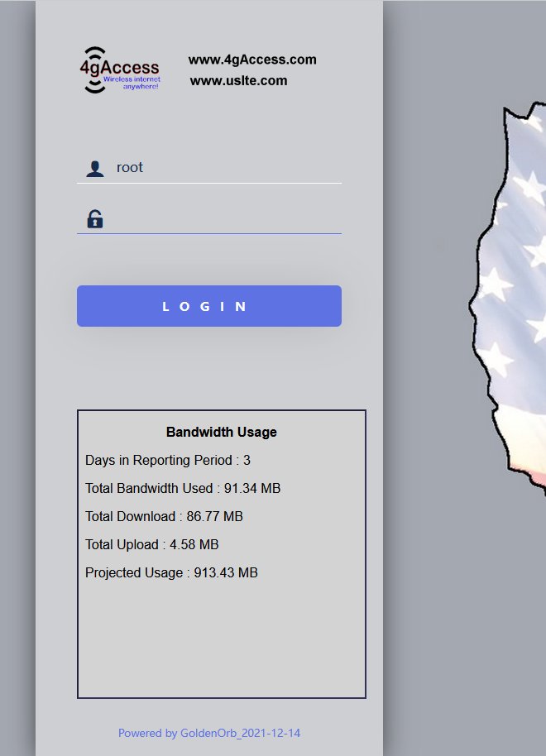This screenshot has height=756, width=546.
Task: Open the Powered by GoldenOrb_2021-12-14 link
Action: tap(209, 734)
